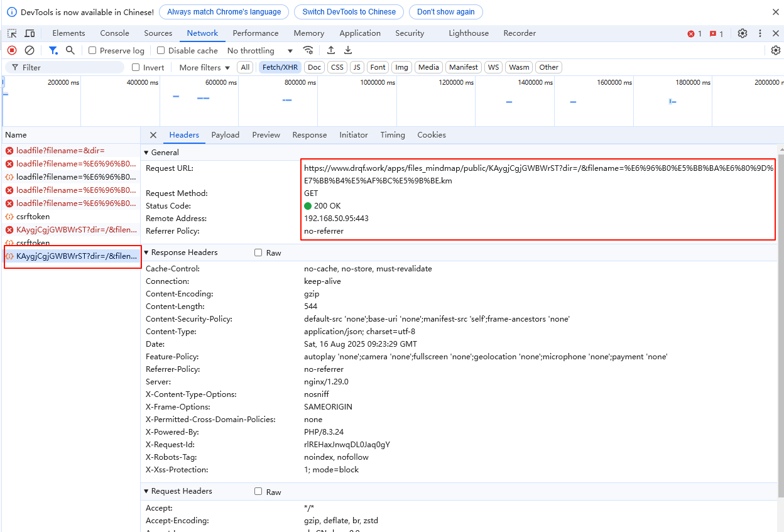Toggle the device toolbar icon

pyautogui.click(x=30, y=33)
